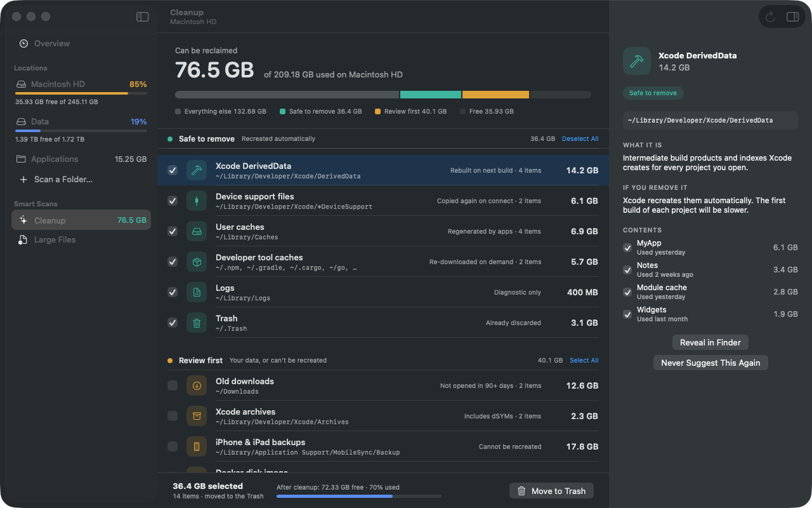Image resolution: width=812 pixels, height=508 pixels.
Task: Click the green Safe to remove bar segment
Action: click(x=431, y=95)
